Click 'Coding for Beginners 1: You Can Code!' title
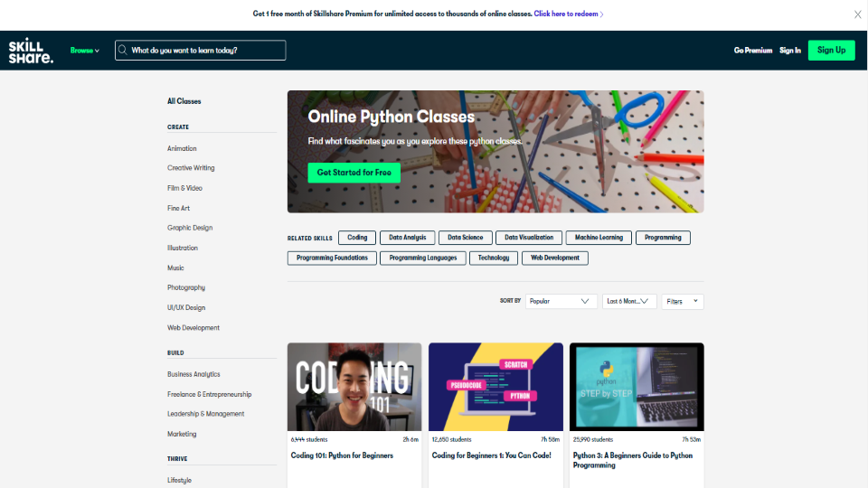Image resolution: width=868 pixels, height=488 pixels. [492, 455]
